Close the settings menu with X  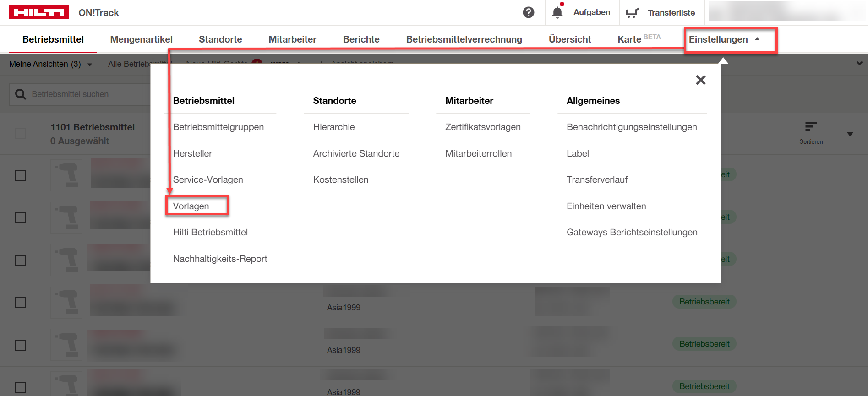[x=700, y=80]
